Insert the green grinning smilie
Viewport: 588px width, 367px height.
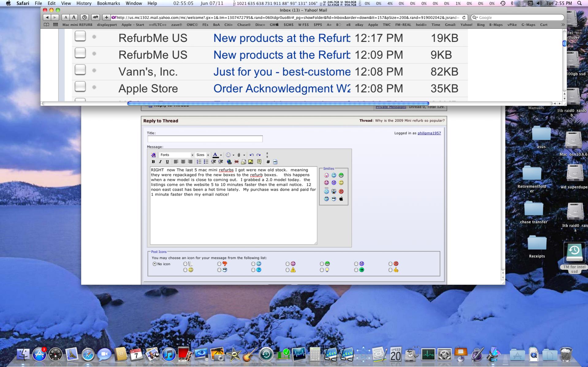coord(341,175)
